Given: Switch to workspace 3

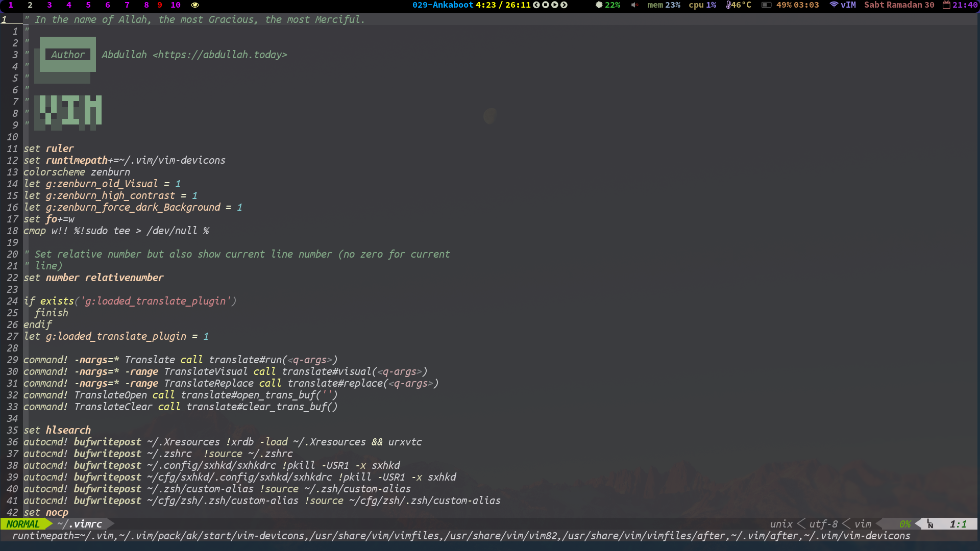Looking at the screenshot, I should 49,5.
